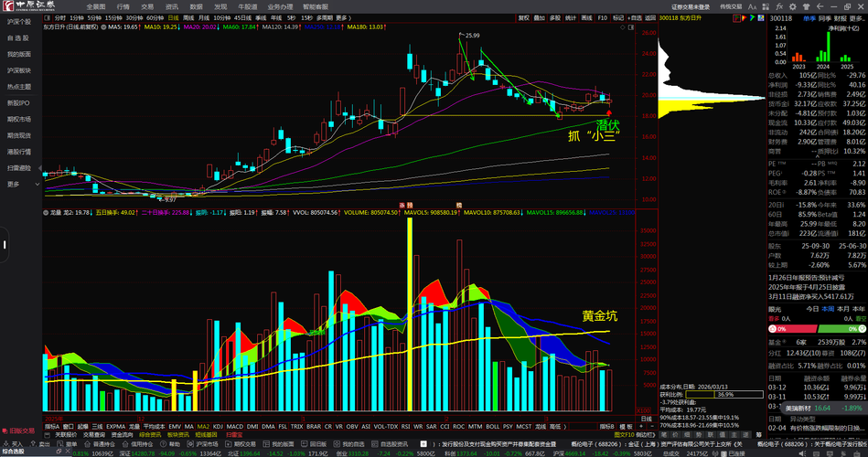Switch to 周线 weekly chart

pos(188,18)
